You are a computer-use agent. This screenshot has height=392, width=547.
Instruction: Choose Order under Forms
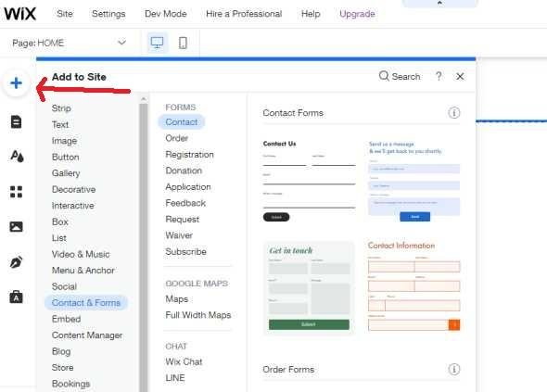pos(177,138)
